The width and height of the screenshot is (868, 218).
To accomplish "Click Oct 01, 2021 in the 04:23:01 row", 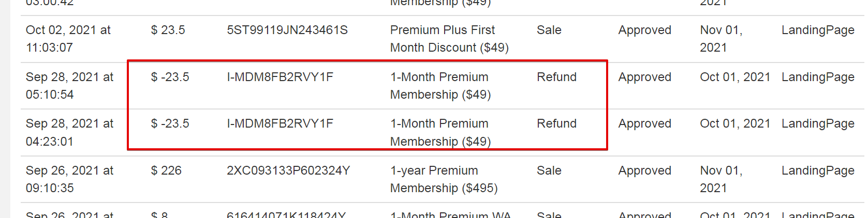I will pyautogui.click(x=735, y=123).
